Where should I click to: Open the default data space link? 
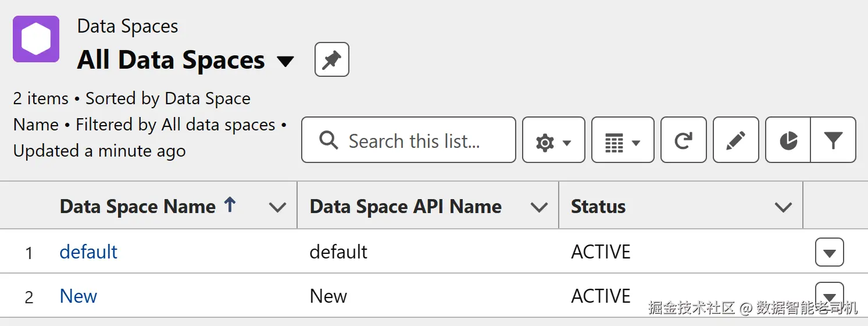(88, 252)
